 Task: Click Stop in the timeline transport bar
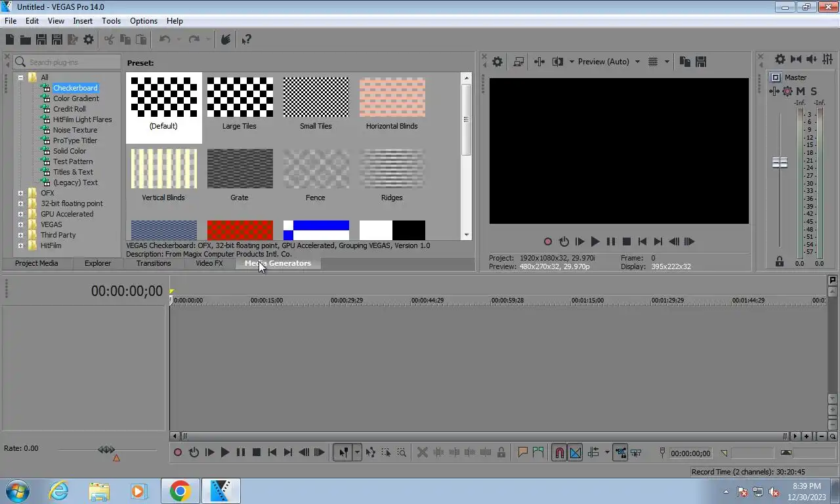pos(257,453)
